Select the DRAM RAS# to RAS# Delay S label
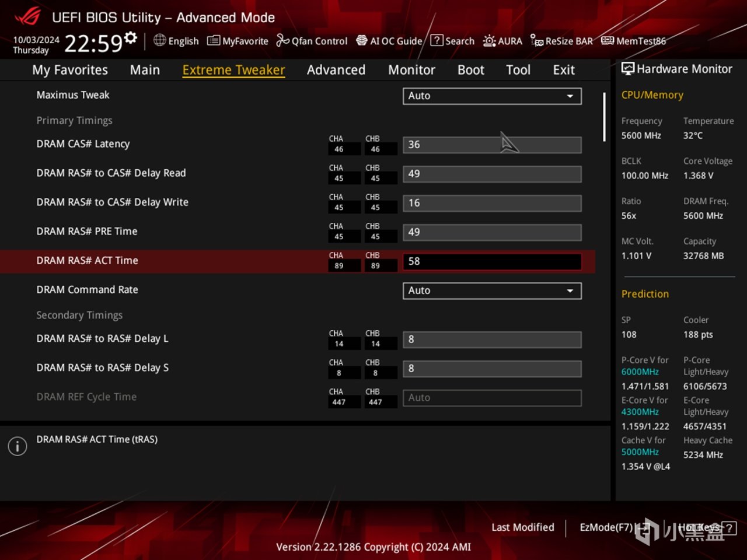 [x=102, y=368]
